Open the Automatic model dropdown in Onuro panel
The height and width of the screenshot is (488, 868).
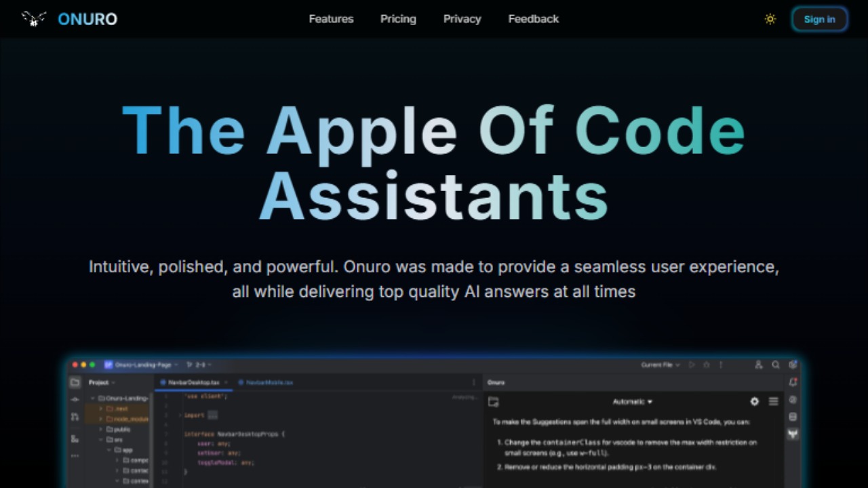click(x=632, y=402)
